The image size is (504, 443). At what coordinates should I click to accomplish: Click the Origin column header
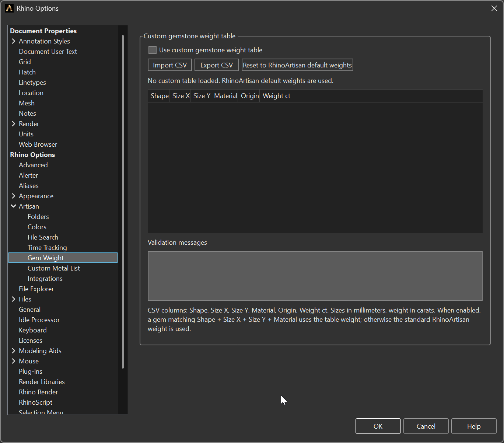click(249, 96)
